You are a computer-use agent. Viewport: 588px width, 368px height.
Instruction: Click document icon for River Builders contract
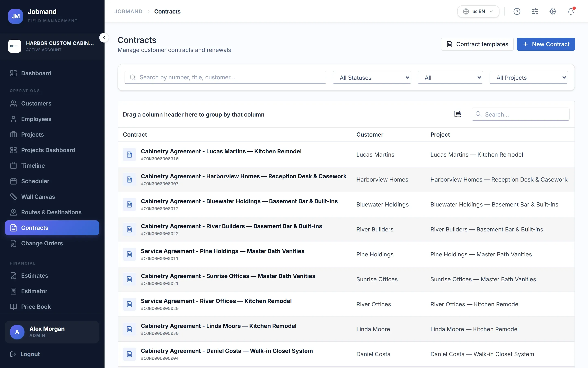[129, 230]
